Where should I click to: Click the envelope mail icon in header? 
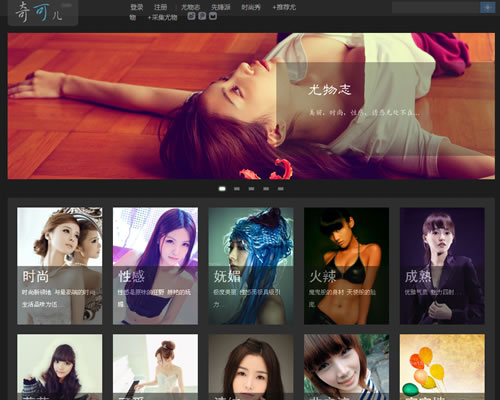pyautogui.click(x=213, y=16)
